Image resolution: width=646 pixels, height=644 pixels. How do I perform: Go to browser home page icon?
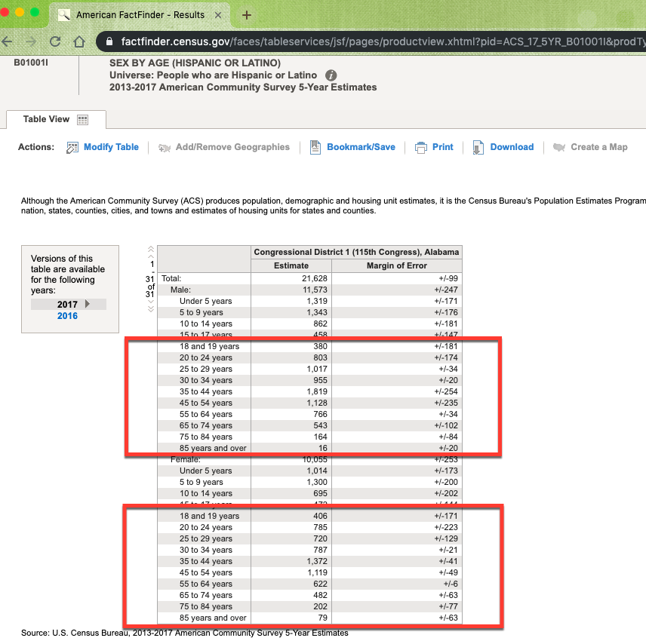[79, 41]
